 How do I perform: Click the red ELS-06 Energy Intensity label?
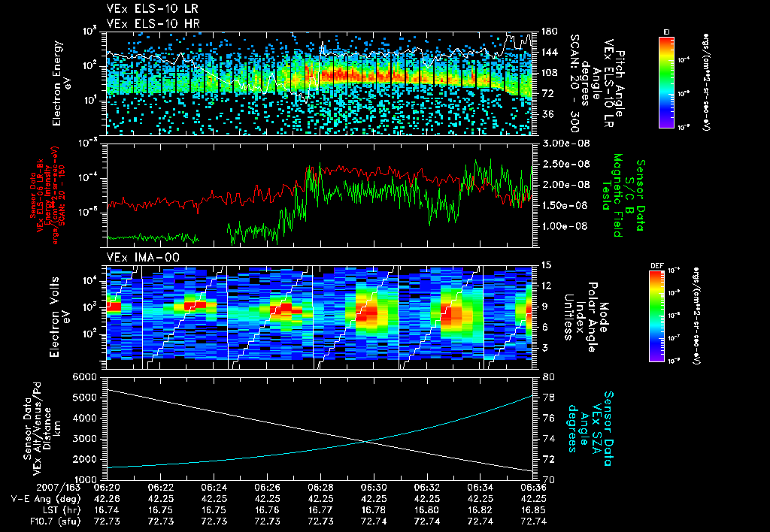[47, 195]
